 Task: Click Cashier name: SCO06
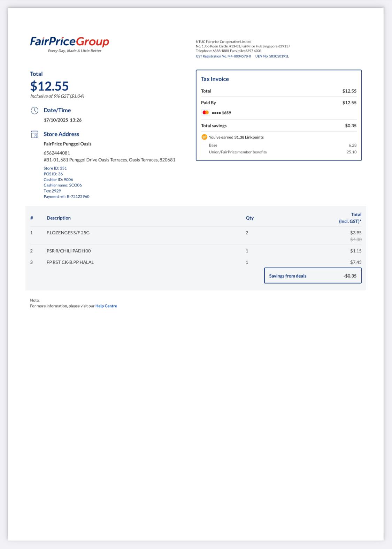[63, 185]
